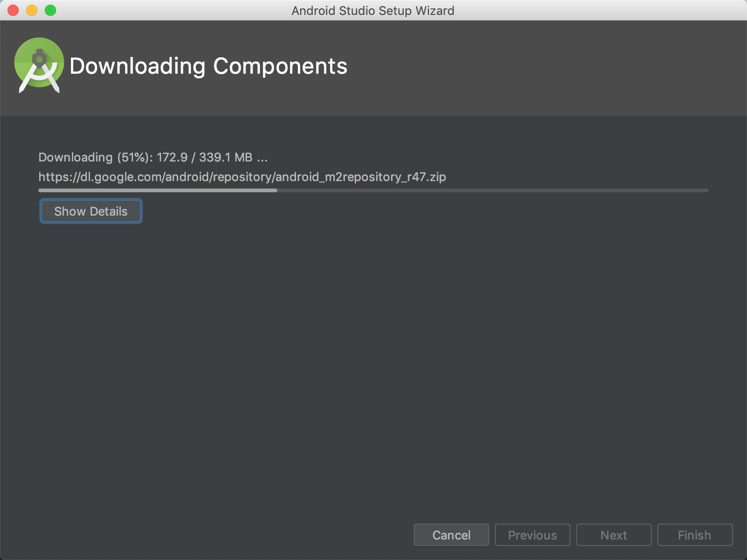Click the android_m2repository_r47.zip download URL text
Viewport: 747px width, 560px height.
pos(242,177)
